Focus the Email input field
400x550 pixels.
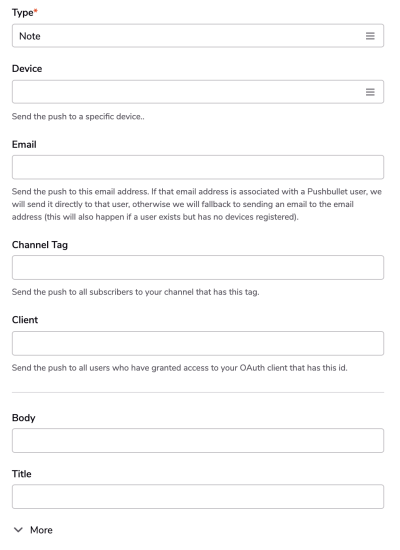pyautogui.click(x=198, y=167)
